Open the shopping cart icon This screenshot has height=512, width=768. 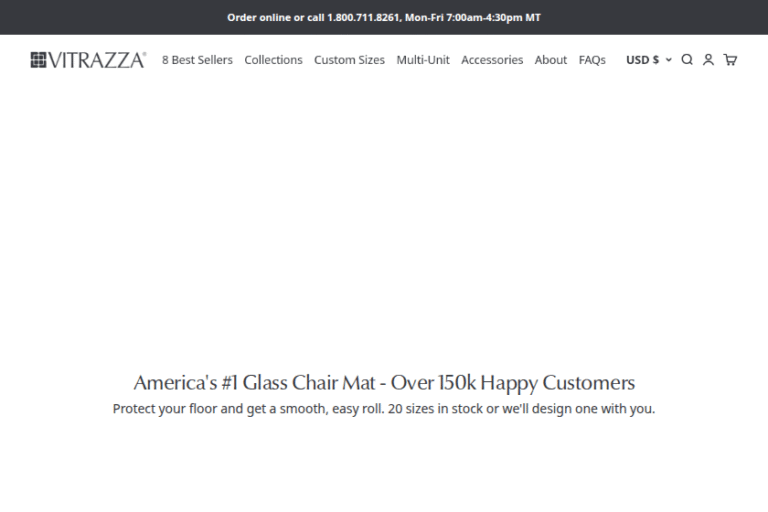(730, 60)
